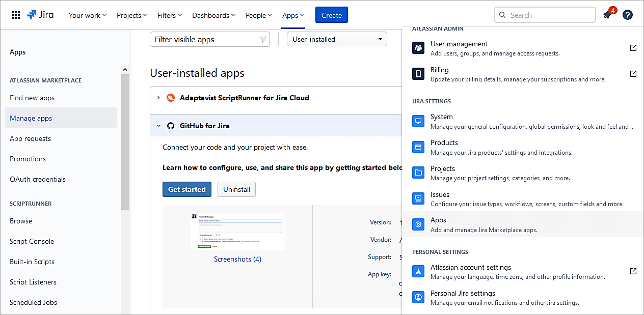Click the Get started button
644x315 pixels.
[187, 189]
